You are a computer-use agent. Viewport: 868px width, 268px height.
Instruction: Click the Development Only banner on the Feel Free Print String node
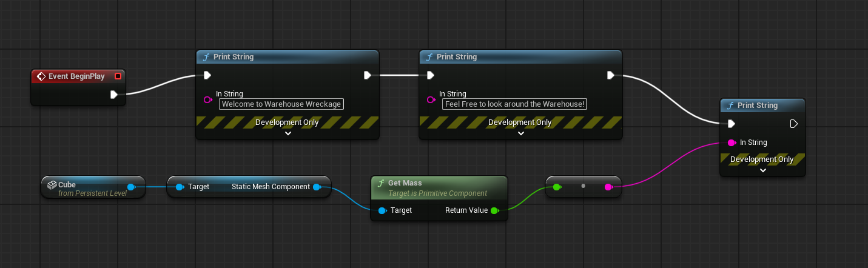520,122
